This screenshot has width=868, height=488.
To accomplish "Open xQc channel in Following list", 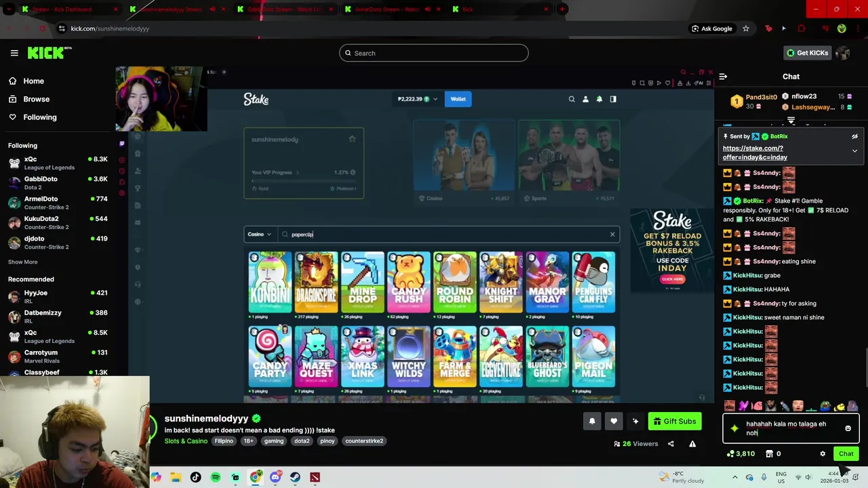I will 58,163.
